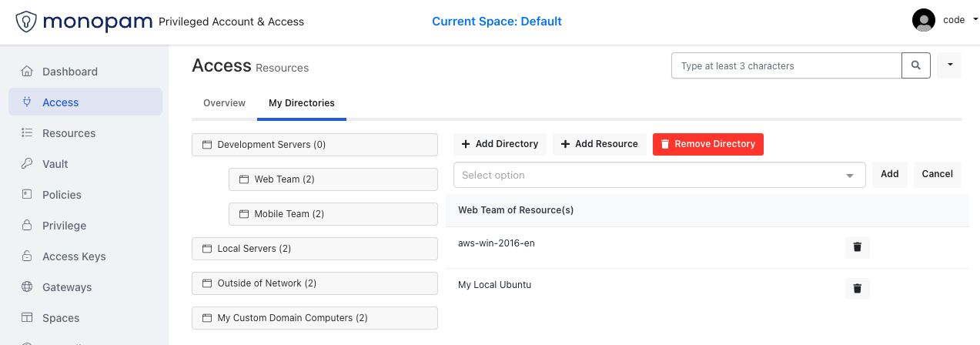Switch to the Overview tab

coord(224,103)
